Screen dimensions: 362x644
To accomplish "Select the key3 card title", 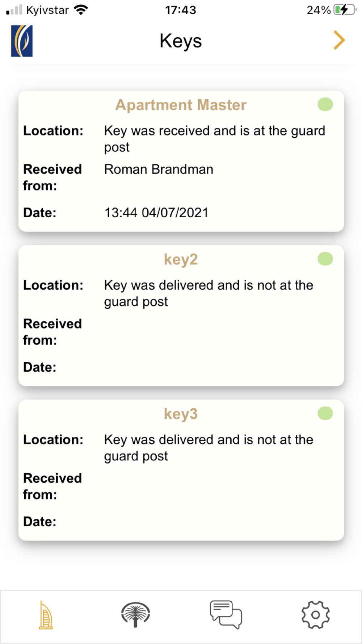I will 181,414.
